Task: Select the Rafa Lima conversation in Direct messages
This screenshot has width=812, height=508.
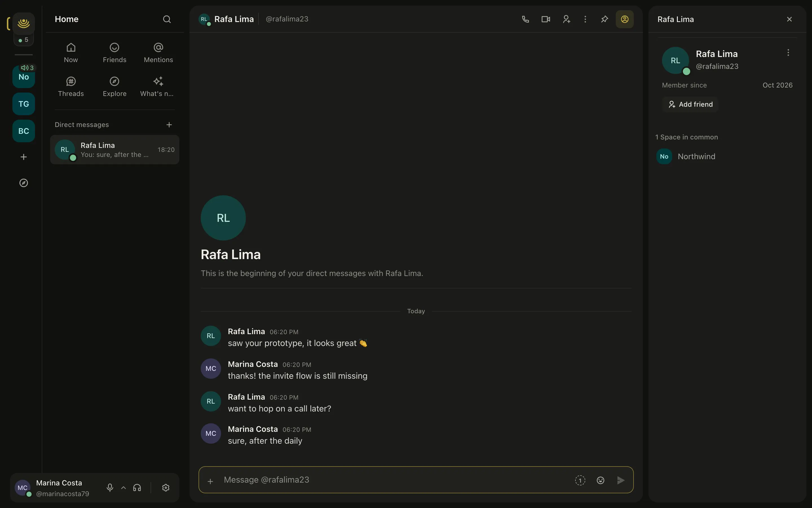Action: [x=115, y=150]
